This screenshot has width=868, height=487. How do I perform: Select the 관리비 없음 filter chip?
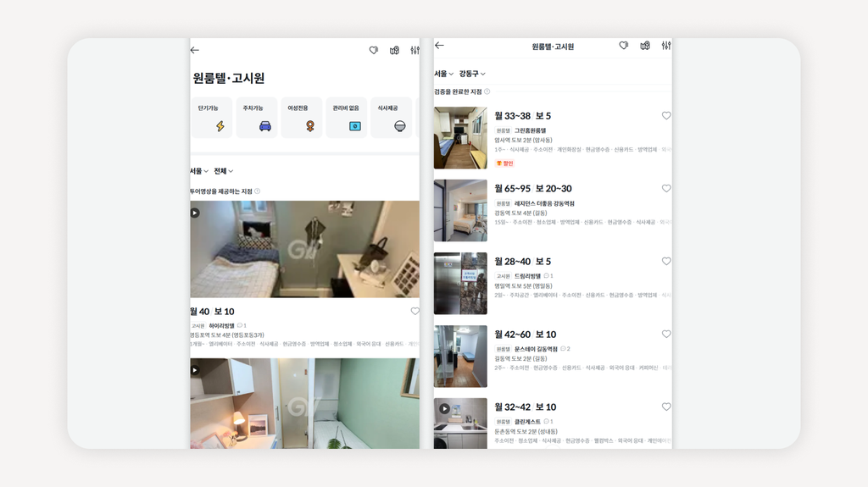[x=347, y=118]
